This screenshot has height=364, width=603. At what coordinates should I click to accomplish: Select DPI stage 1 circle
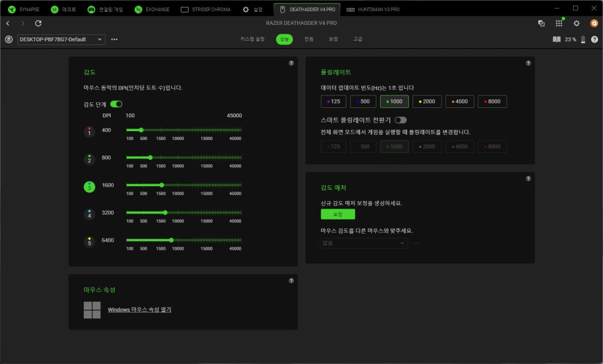click(89, 132)
